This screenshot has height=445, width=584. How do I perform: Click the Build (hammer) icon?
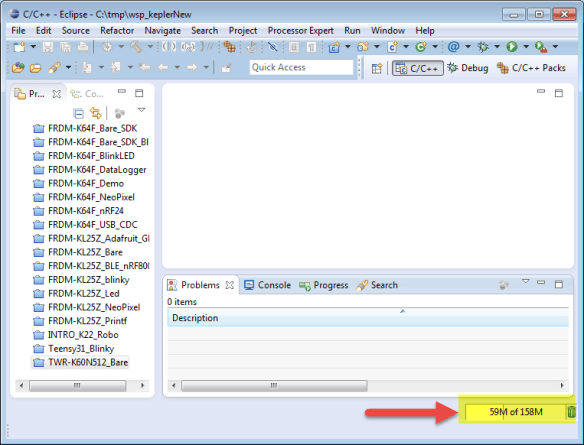point(136,47)
